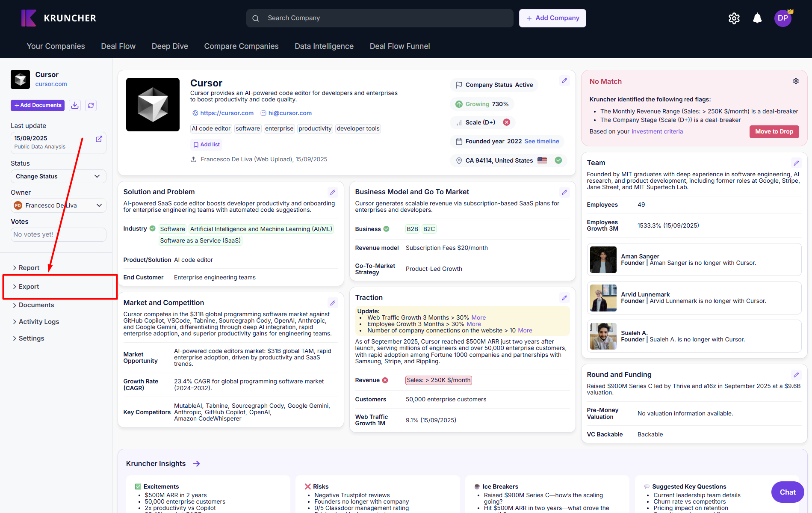Screen dimensions: 812x513
Task: Click the red X beside Revenue
Action: [x=385, y=380]
